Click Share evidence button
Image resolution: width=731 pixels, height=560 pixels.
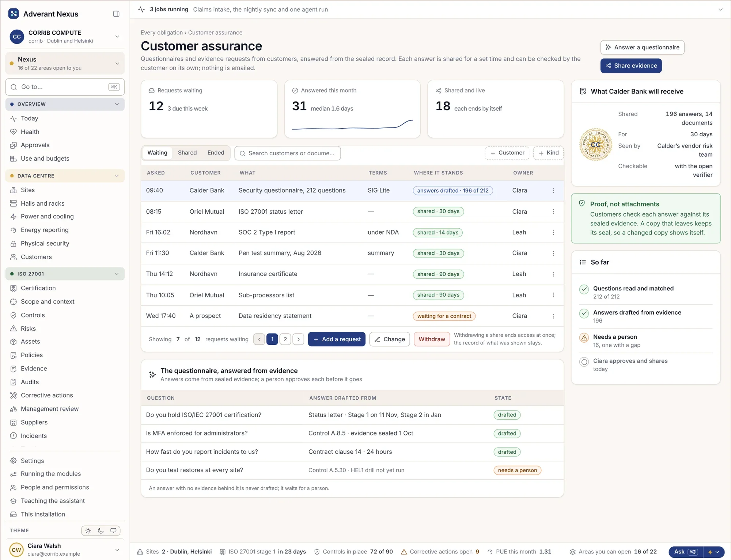pyautogui.click(x=631, y=66)
